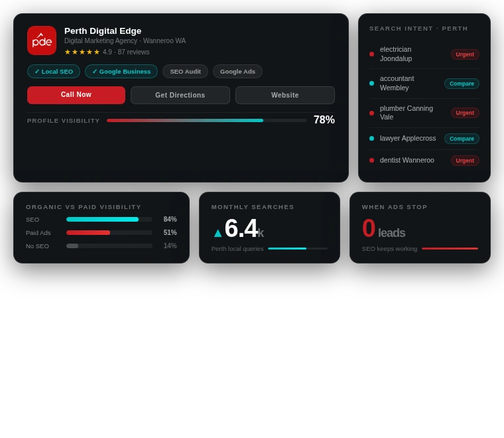Viewport: 504px width, 438px height.
Task: Enable the SEO Audit chip
Action: (x=185, y=72)
